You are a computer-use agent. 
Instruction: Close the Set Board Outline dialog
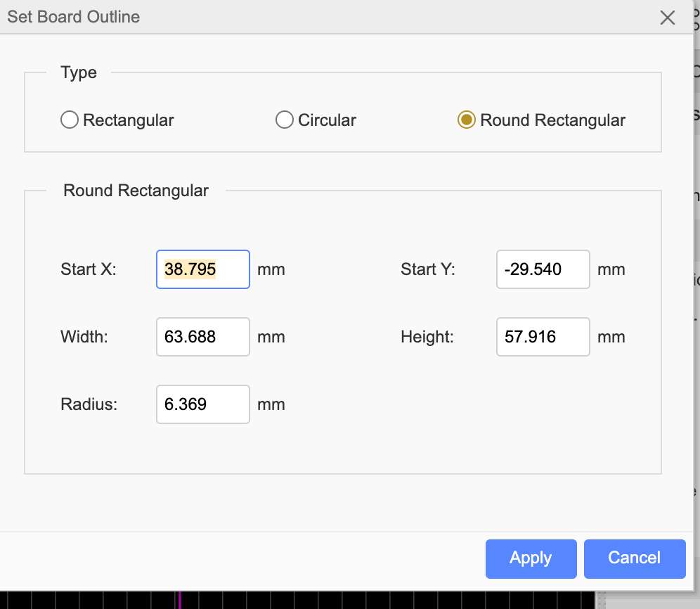point(668,18)
